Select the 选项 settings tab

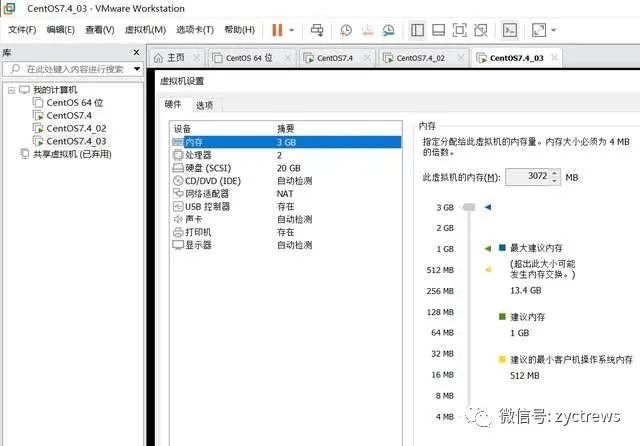tap(204, 105)
